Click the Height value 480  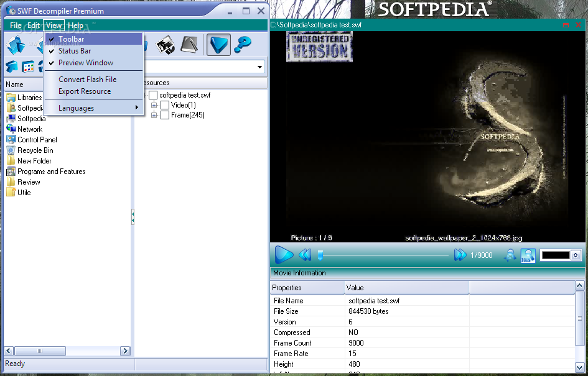[x=354, y=364]
